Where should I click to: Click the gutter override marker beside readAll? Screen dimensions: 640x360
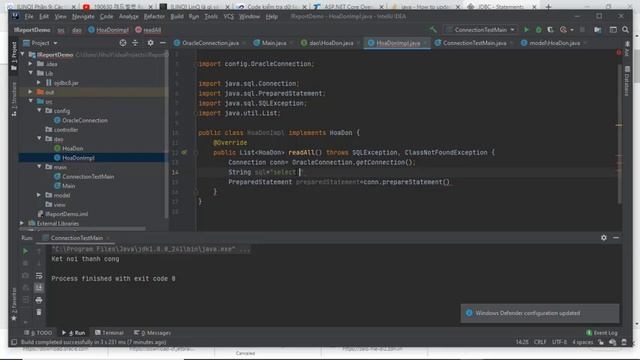pyautogui.click(x=184, y=152)
